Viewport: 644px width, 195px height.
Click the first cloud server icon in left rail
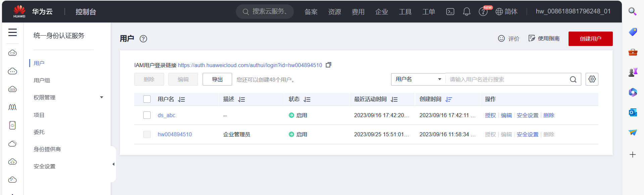click(x=12, y=53)
